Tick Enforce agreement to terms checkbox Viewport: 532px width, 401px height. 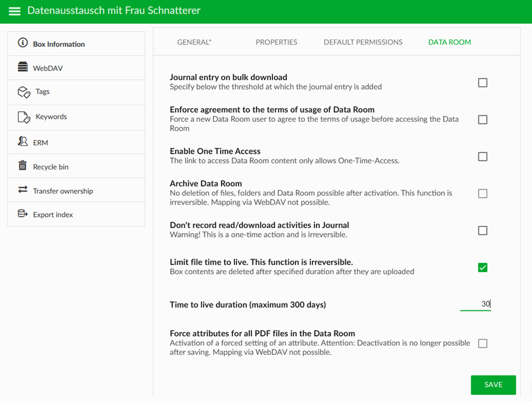pyautogui.click(x=482, y=119)
